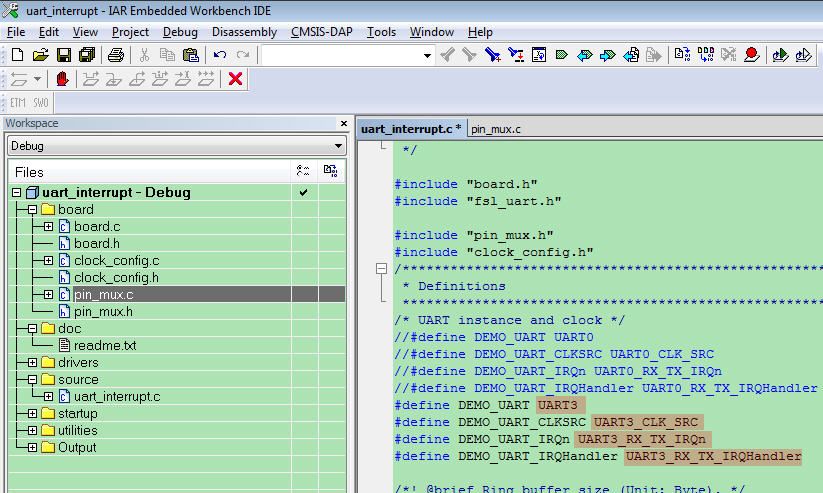Open the CMSIS-DAP menu
Viewport: 823px width, 493px height.
coord(321,32)
